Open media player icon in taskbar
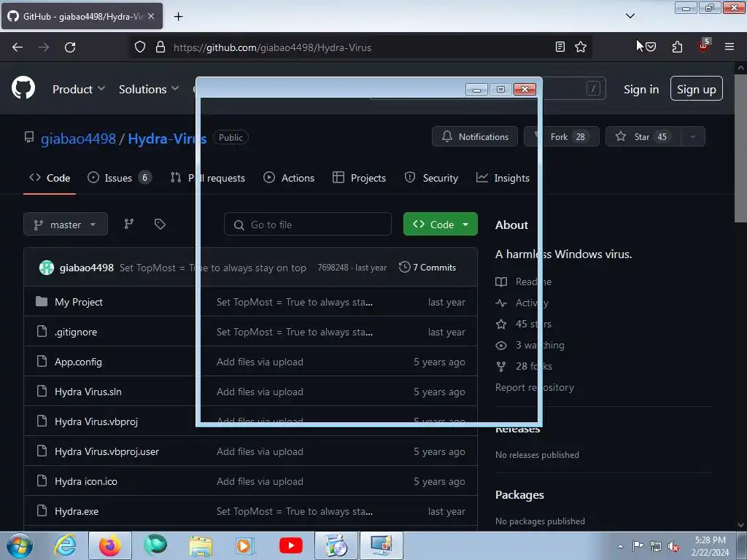 [245, 545]
